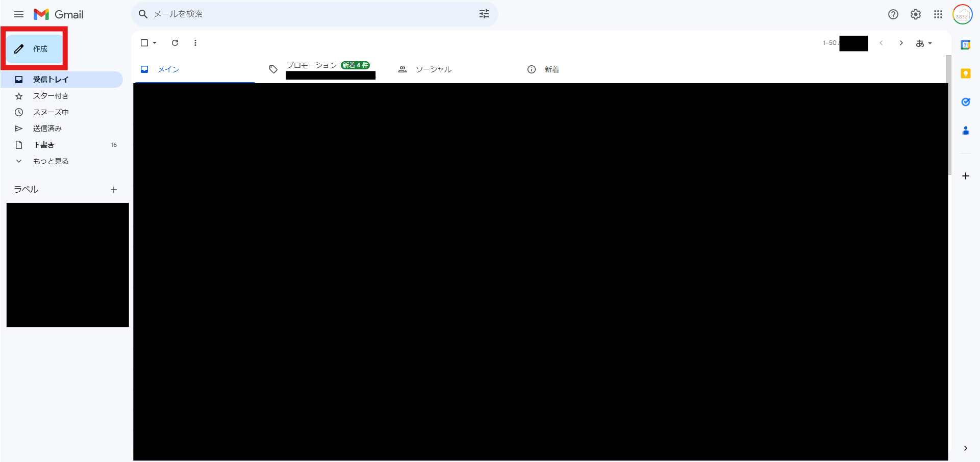
Task: Click the search magnifier icon
Action: [143, 14]
